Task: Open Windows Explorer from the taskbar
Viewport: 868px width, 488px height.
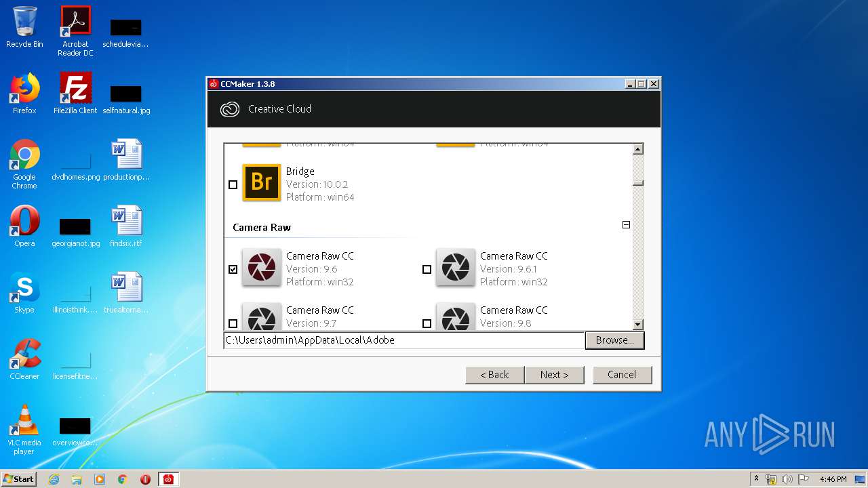Action: click(77, 479)
